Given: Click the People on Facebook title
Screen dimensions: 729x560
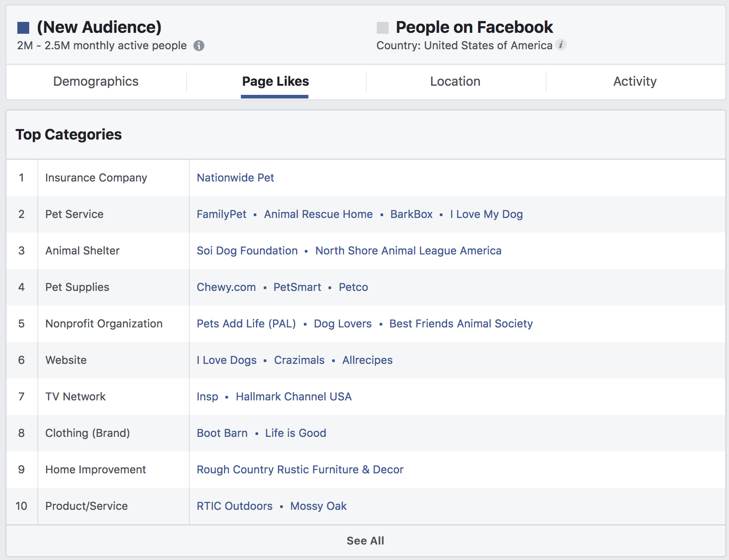Looking at the screenshot, I should [474, 27].
